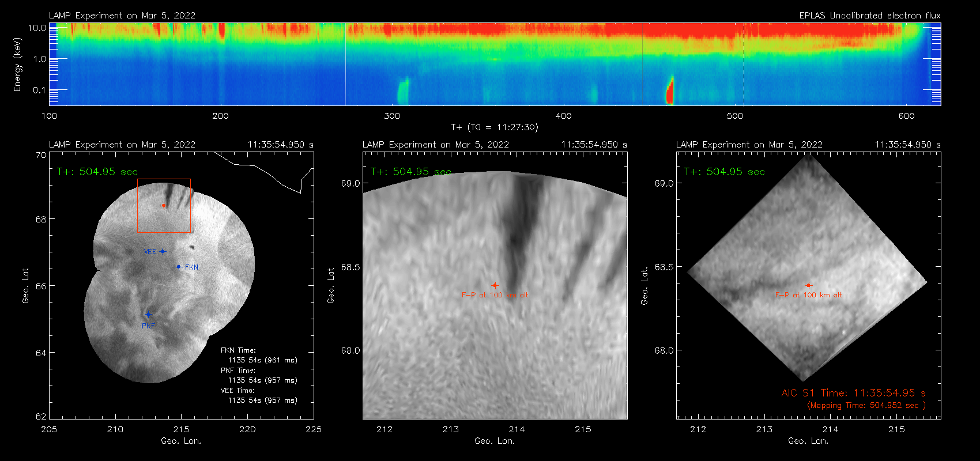980x461 pixels.
Task: Click longitude tick 213 on middle panel
Action: coord(450,429)
